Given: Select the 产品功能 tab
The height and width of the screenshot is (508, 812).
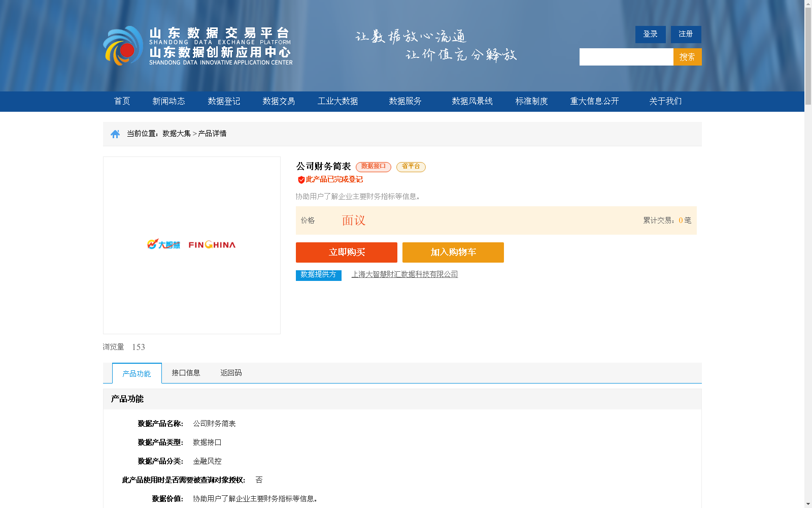Looking at the screenshot, I should (x=137, y=373).
